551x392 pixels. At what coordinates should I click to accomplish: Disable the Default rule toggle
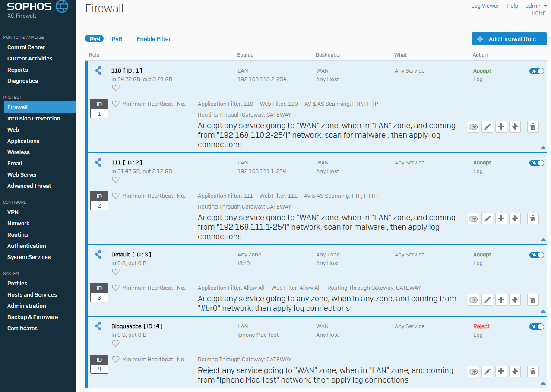click(537, 255)
